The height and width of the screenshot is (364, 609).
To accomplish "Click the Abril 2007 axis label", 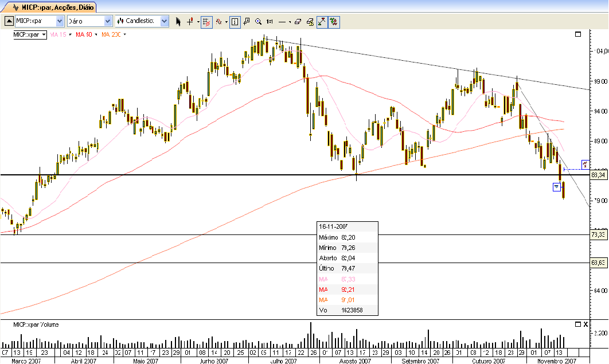I will coord(84,361).
